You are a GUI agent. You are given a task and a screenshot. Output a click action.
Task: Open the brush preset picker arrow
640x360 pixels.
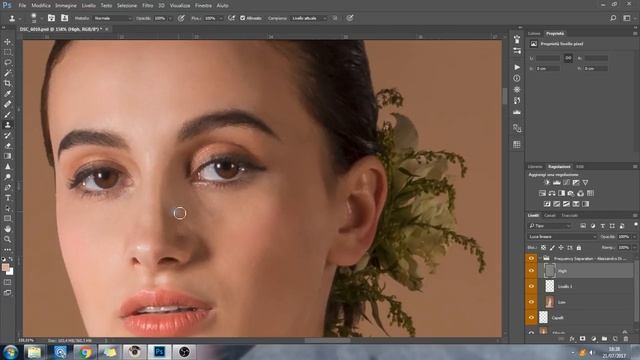coord(41,18)
